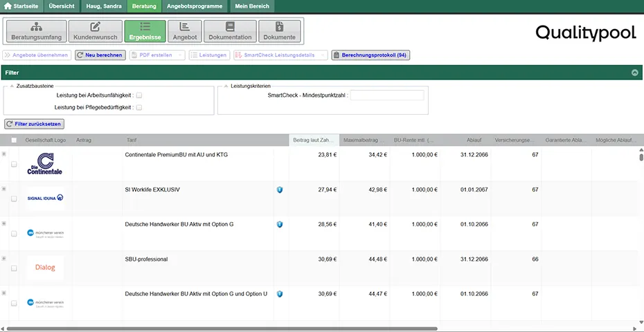Go to the Übersicht tab

62,6
